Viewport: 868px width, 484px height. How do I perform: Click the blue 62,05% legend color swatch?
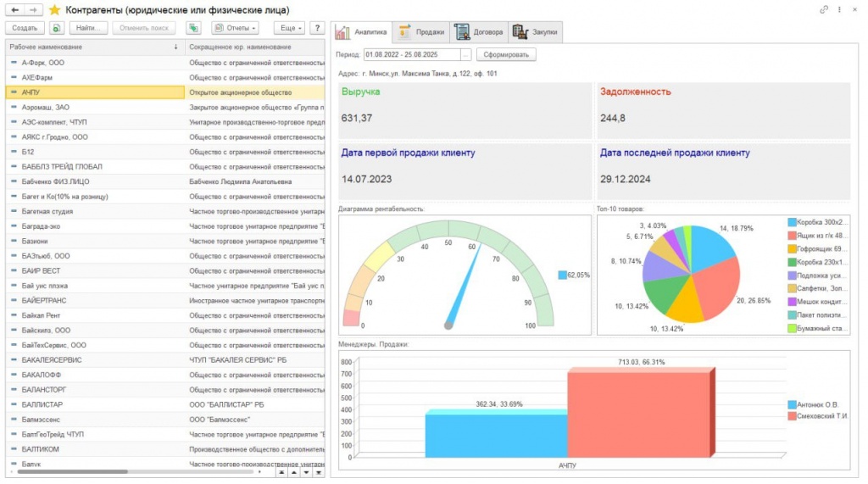click(x=562, y=275)
